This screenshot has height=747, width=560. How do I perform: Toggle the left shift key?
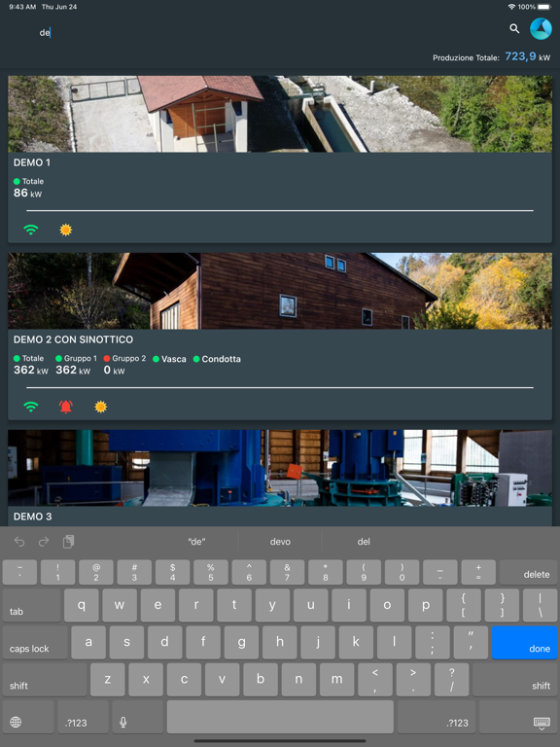tap(45, 680)
